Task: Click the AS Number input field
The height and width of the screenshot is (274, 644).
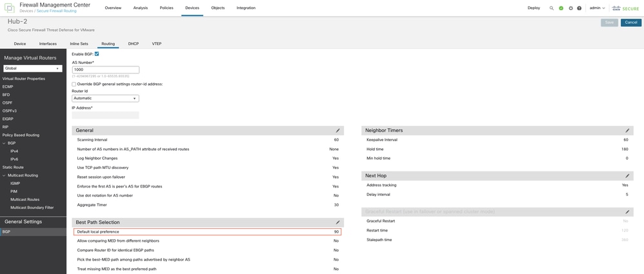Action: point(106,70)
